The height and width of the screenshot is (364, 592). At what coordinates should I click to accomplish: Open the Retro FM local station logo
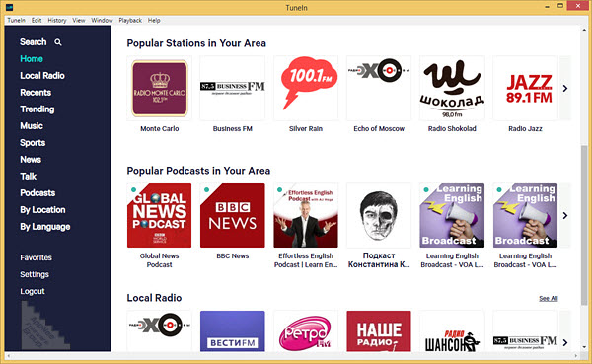(306, 331)
